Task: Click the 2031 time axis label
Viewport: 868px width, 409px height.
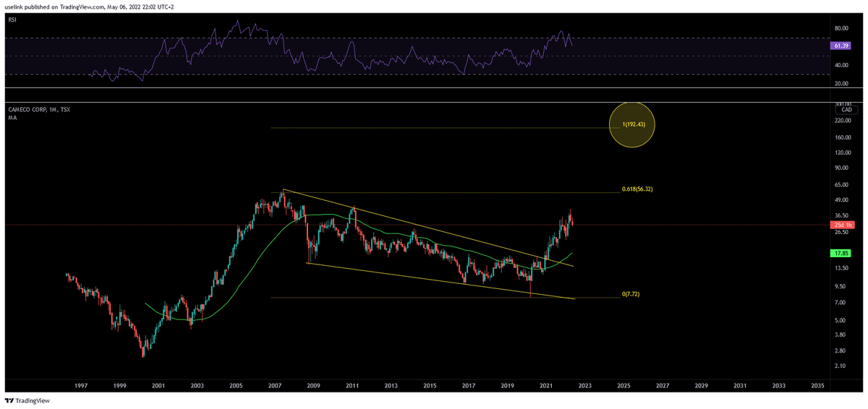Action: click(x=740, y=386)
